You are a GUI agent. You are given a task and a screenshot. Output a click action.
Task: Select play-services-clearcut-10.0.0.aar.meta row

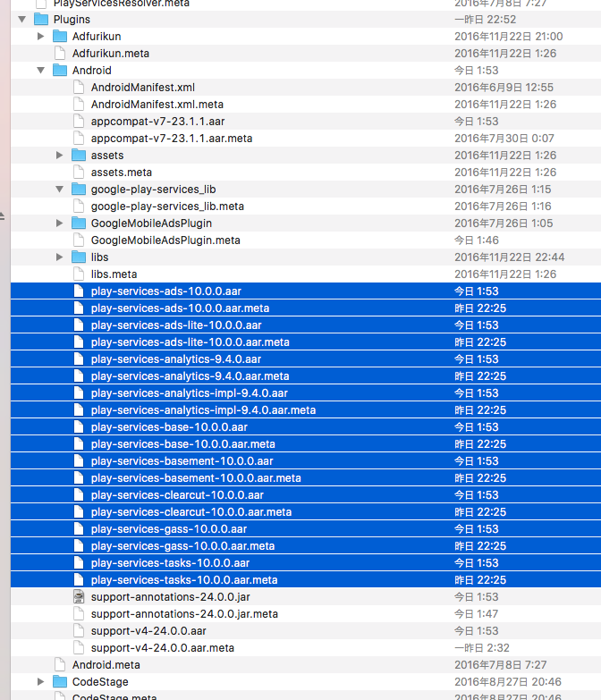click(306, 511)
